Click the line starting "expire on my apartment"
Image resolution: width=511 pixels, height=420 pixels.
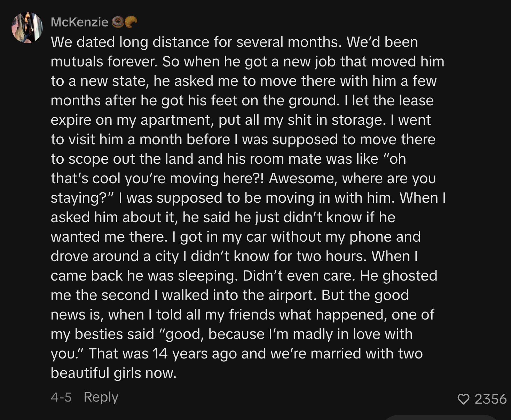241,120
